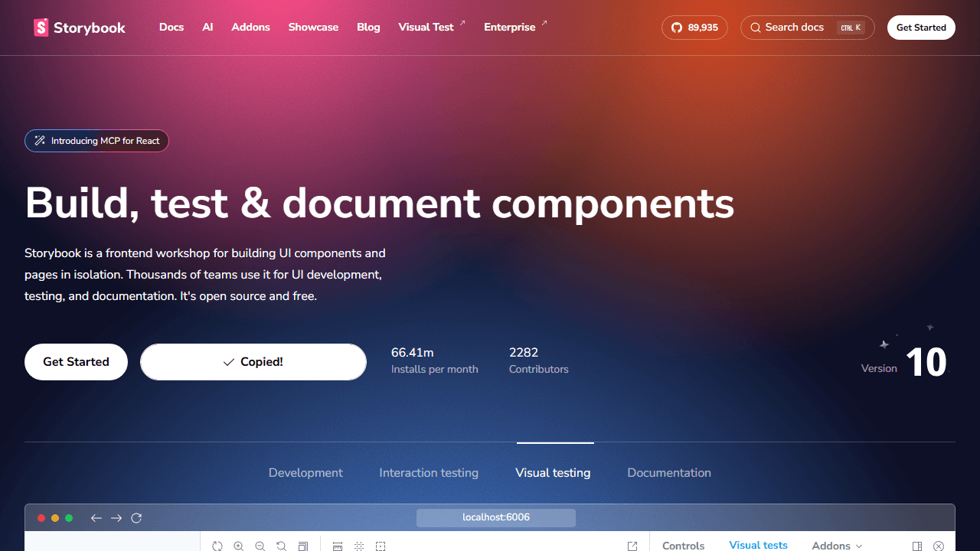Switch to the Documentation tab
The image size is (980, 551).
pyautogui.click(x=669, y=473)
